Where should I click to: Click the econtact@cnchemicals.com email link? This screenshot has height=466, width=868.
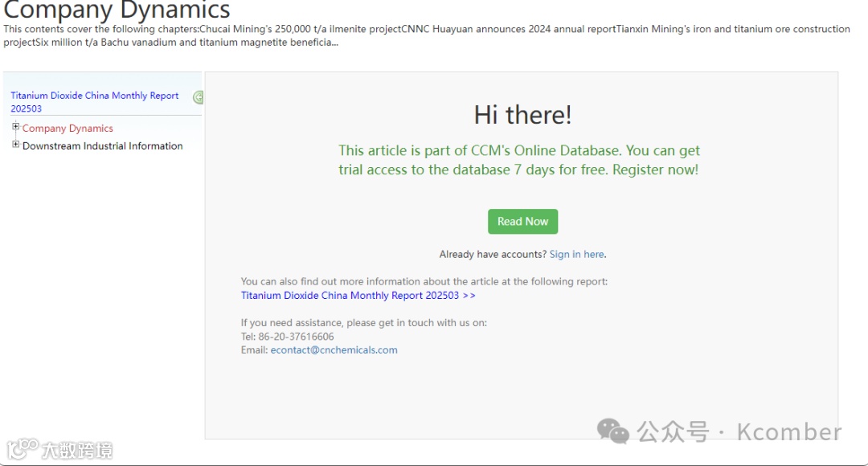(x=334, y=349)
